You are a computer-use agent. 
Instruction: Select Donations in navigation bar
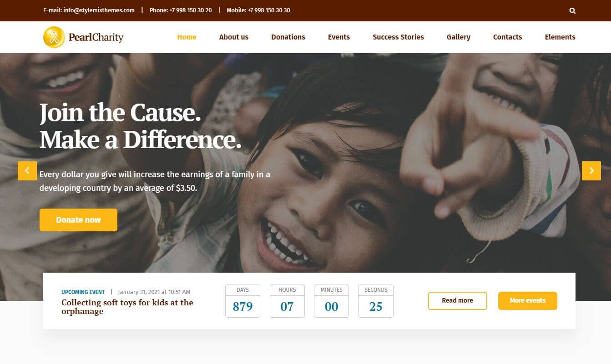click(x=288, y=37)
